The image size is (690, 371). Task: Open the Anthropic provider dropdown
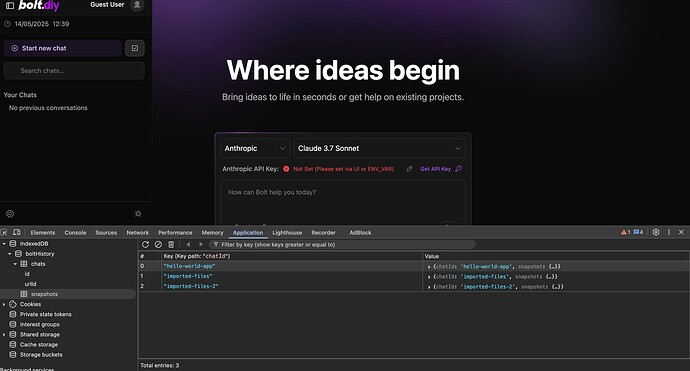tap(255, 148)
